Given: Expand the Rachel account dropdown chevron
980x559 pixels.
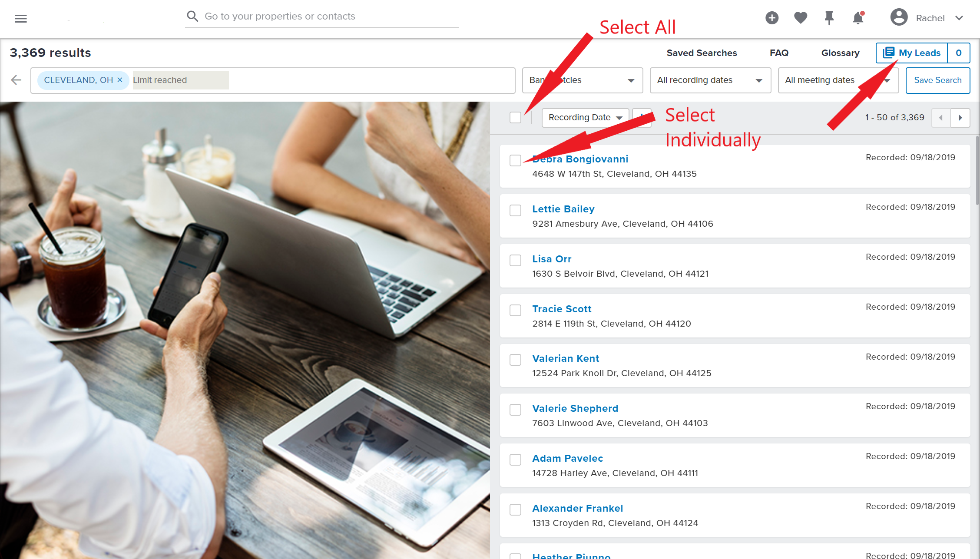Looking at the screenshot, I should (960, 18).
